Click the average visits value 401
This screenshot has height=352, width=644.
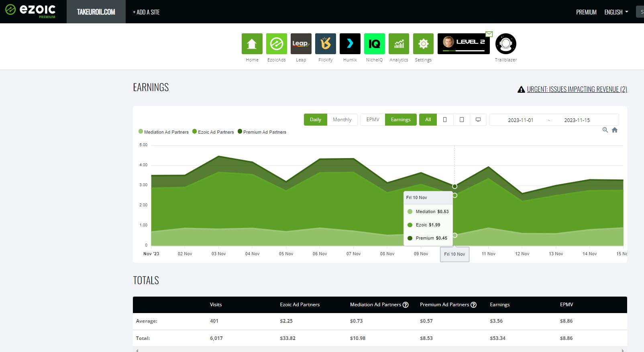pyautogui.click(x=214, y=321)
